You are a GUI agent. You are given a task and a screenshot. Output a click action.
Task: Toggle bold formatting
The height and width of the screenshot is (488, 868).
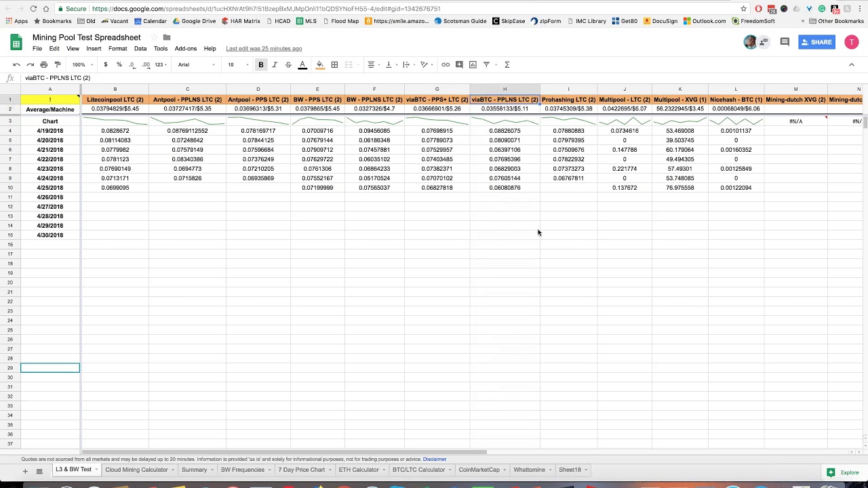(261, 64)
